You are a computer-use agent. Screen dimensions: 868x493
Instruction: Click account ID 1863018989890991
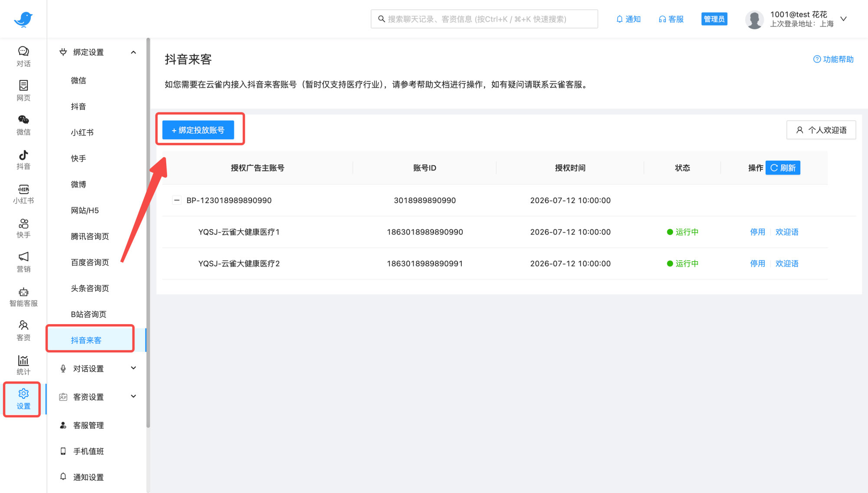pyautogui.click(x=425, y=263)
